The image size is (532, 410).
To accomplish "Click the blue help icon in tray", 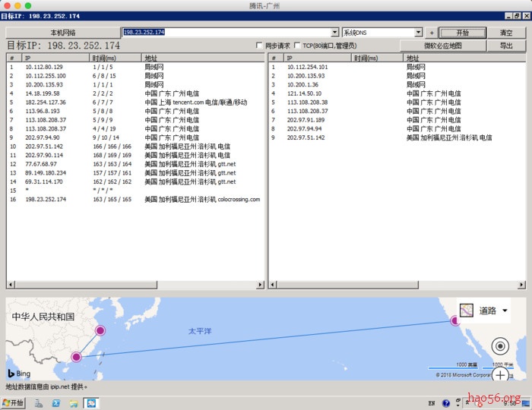I will (446, 403).
